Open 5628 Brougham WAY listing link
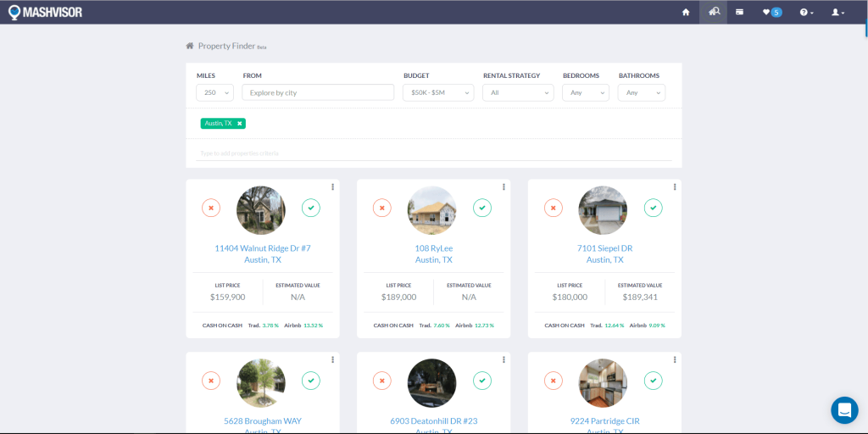The height and width of the screenshot is (434, 868). pyautogui.click(x=263, y=421)
